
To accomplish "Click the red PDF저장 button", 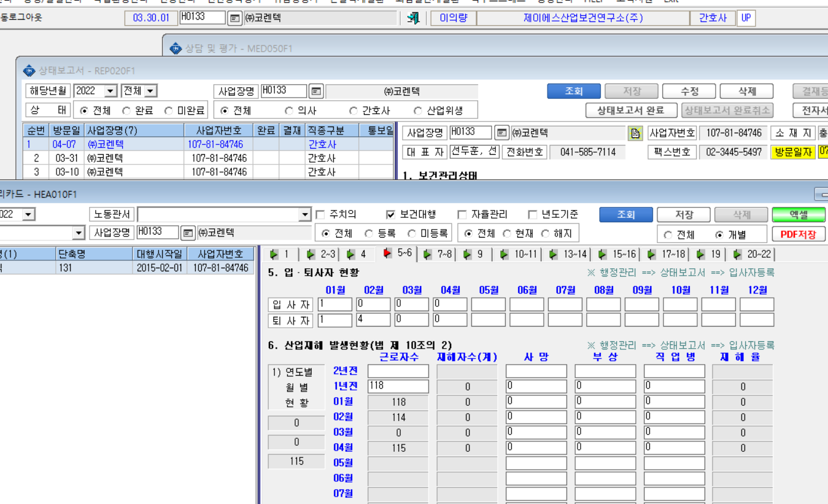I will click(x=799, y=235).
